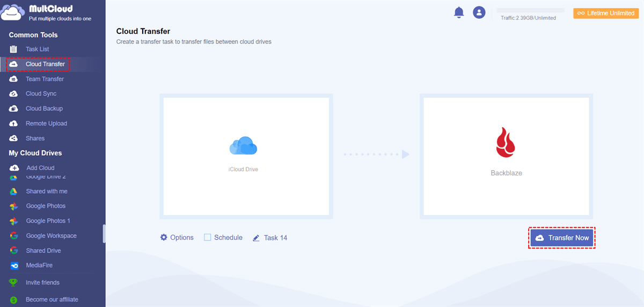Select Cloud Transfer in sidebar
This screenshot has width=644, height=307.
46,64
